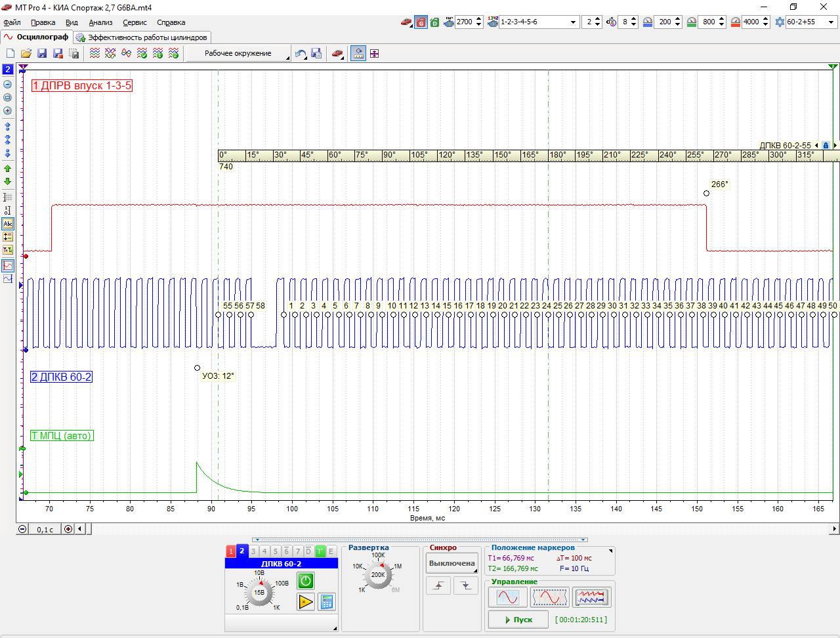Image resolution: width=840 pixels, height=638 pixels.
Task: Click the purple vertical fit toolbar icon
Action: [374, 54]
